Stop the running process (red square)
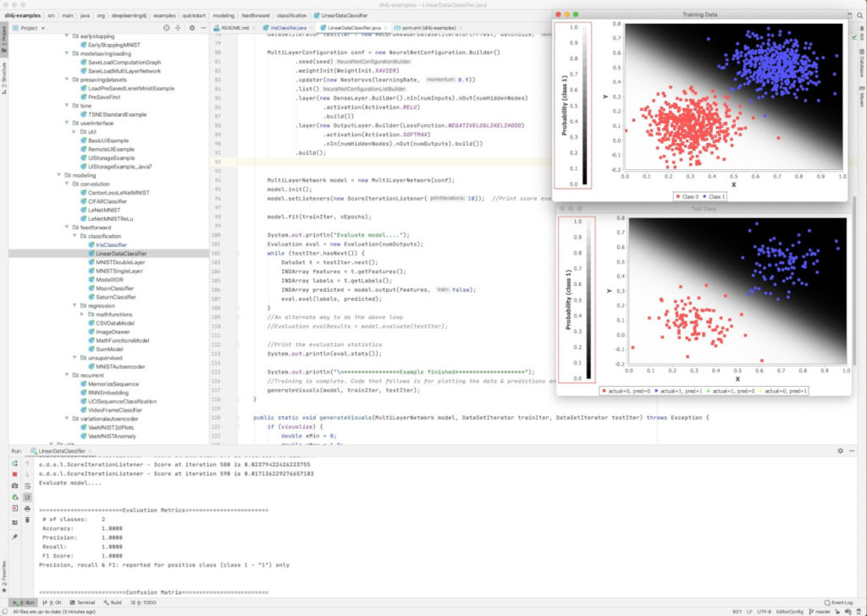Viewport: 867px width, 616px height. coord(15,475)
